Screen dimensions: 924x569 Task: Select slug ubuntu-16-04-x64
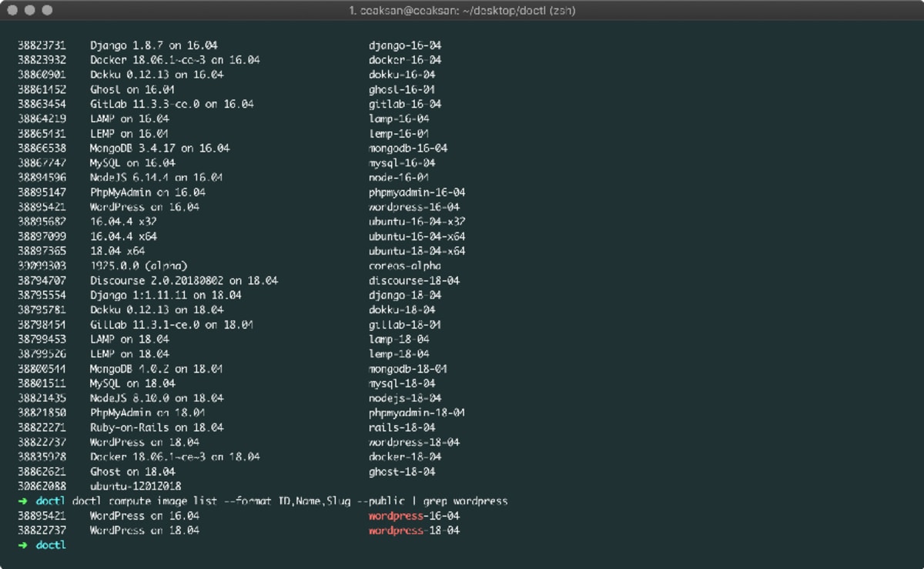[417, 236]
